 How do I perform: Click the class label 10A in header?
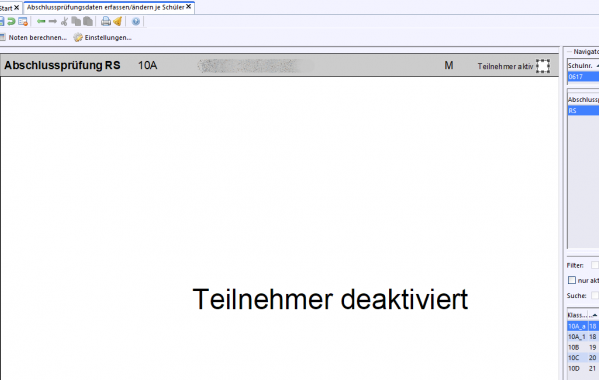tap(147, 66)
